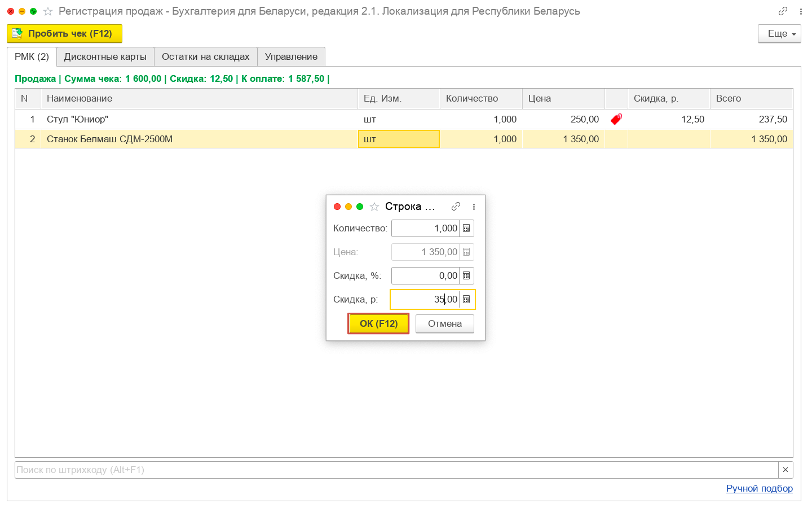Open calculator for Количество field
This screenshot has width=812, height=508.
click(x=466, y=229)
